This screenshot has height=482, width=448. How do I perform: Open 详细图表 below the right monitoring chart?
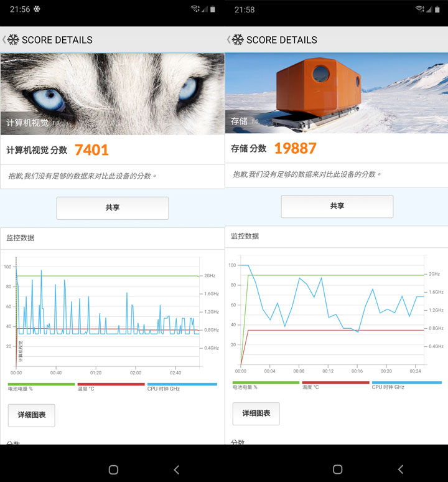coord(256,413)
